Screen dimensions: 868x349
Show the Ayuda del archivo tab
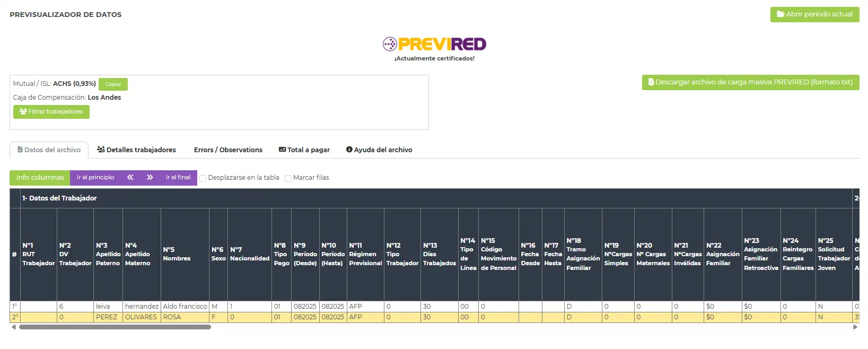click(x=379, y=150)
